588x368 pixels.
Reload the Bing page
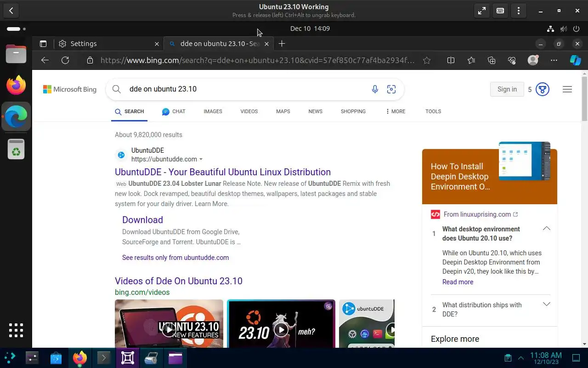point(65,60)
